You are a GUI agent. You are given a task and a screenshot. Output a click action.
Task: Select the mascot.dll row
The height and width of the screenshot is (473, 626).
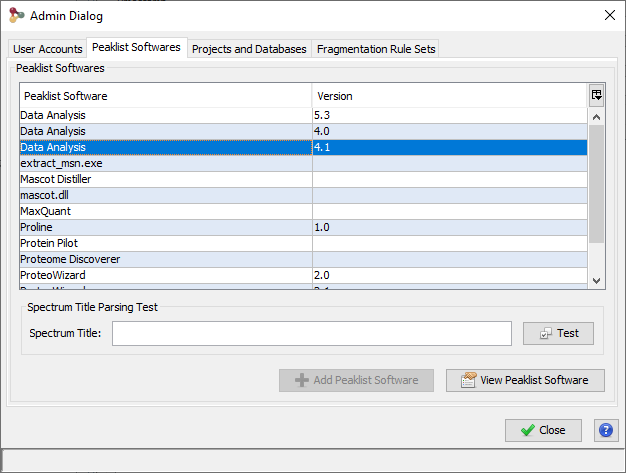tap(303, 195)
